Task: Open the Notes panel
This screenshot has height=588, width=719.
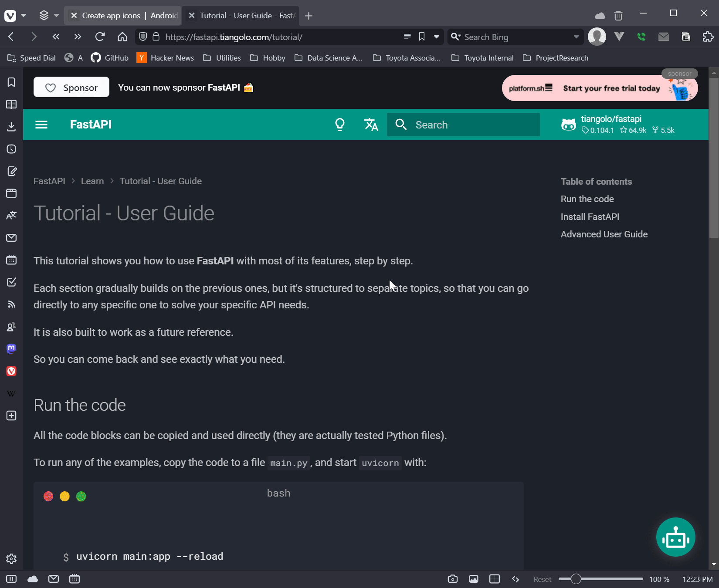Action: tap(11, 171)
